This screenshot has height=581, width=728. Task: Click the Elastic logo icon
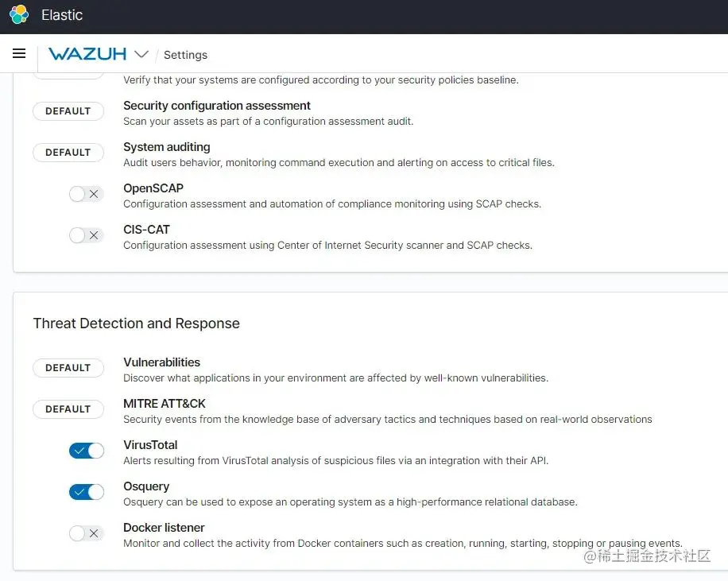click(x=19, y=14)
